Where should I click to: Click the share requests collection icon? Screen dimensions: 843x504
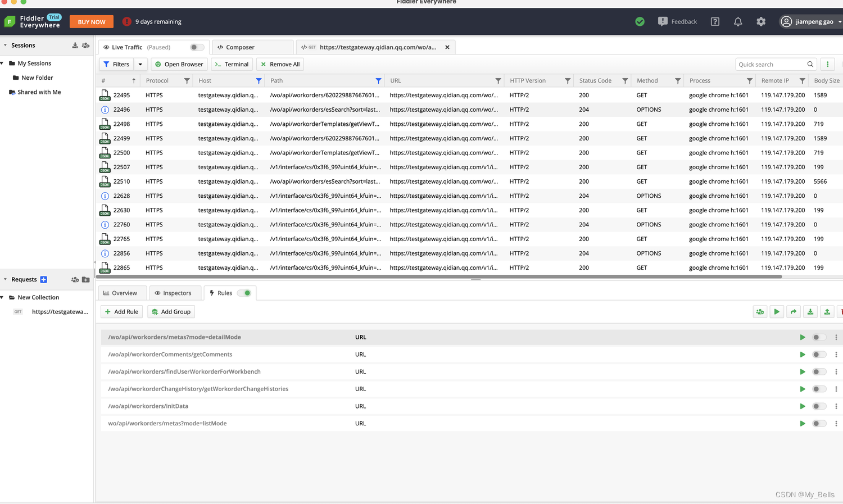point(75,279)
